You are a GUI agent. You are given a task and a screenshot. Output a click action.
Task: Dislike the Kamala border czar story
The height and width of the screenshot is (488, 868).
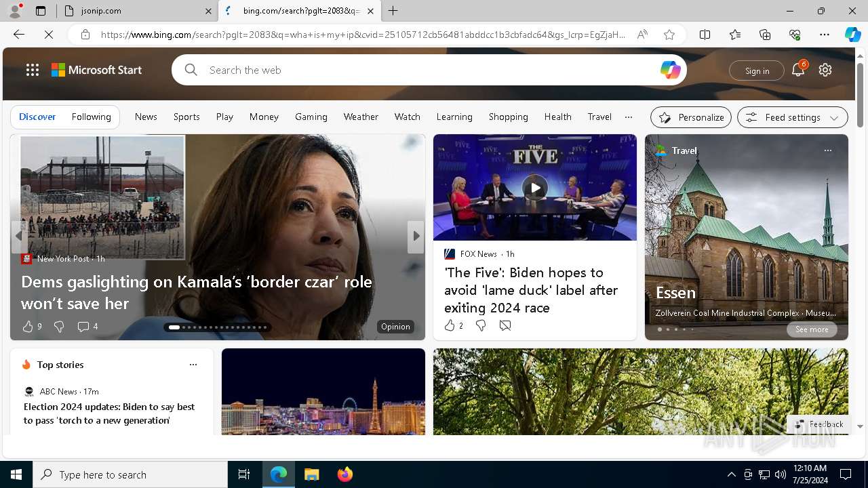click(59, 327)
